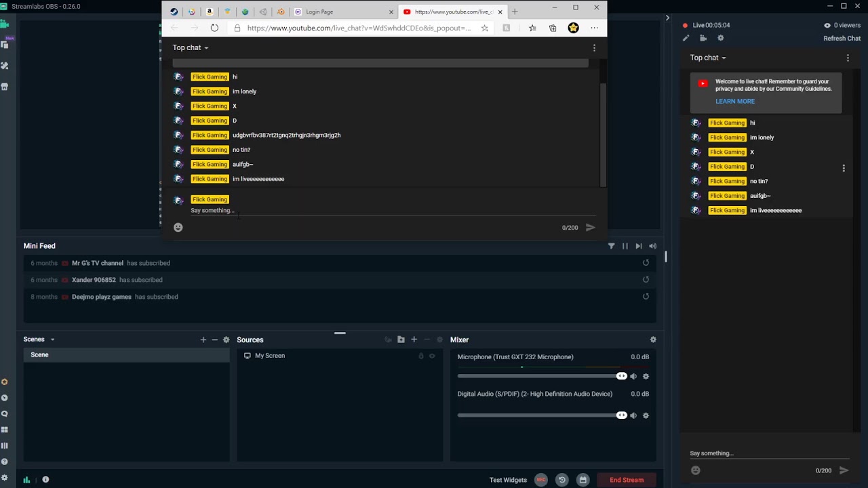This screenshot has width=868, height=488.
Task: Send the message in the Streamlabs chat panel
Action: [x=844, y=470]
